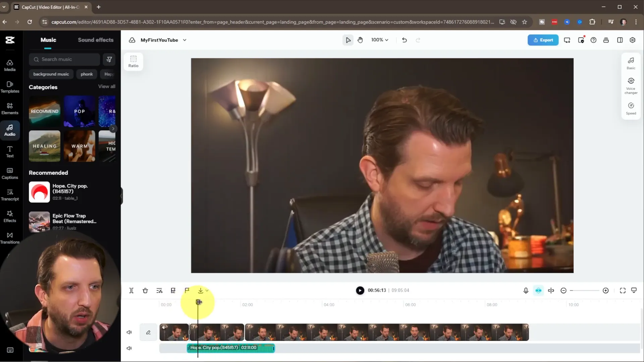Open the Text panel
The image size is (644, 362).
tap(10, 152)
